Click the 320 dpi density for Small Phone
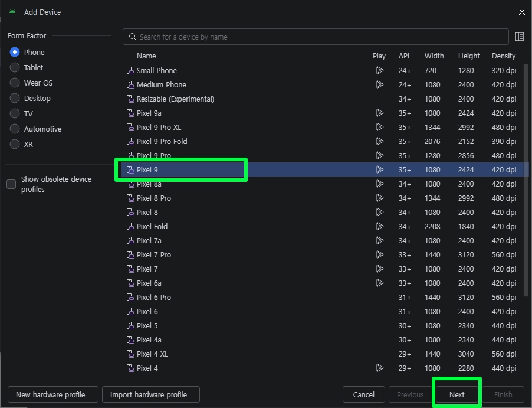This screenshot has height=408, width=532. click(x=504, y=71)
